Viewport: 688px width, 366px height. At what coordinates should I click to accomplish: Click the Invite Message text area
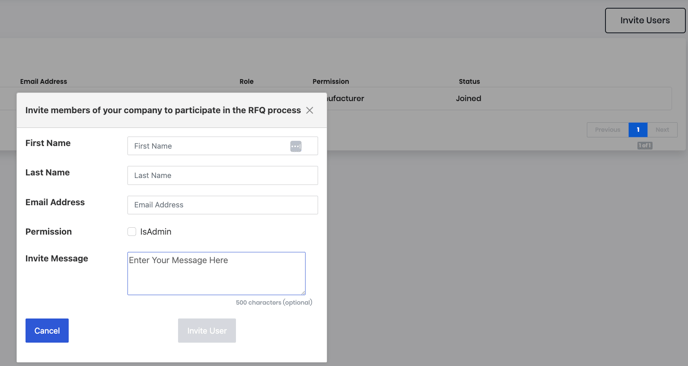(x=216, y=273)
